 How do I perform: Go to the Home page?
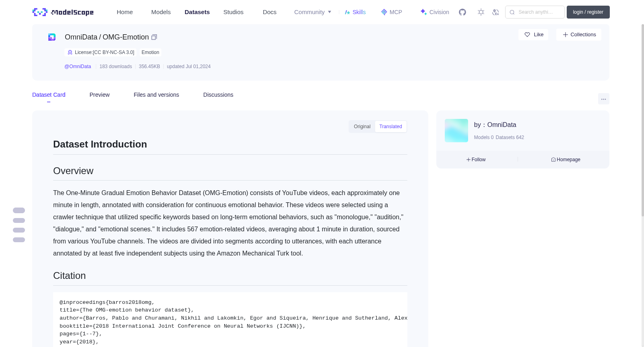coord(125,12)
